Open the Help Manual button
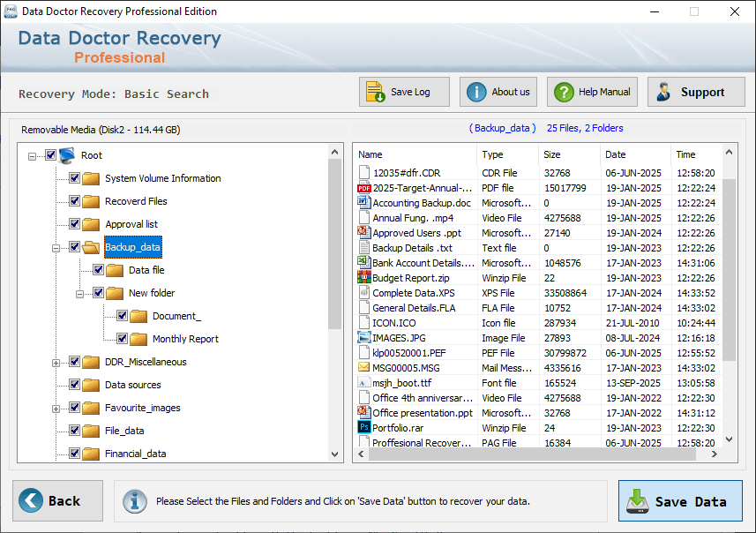Viewport: 756px width, 533px height. 592,92
